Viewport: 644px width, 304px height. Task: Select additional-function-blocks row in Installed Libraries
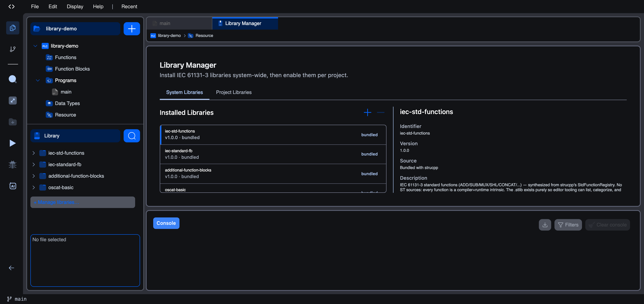coord(273,174)
